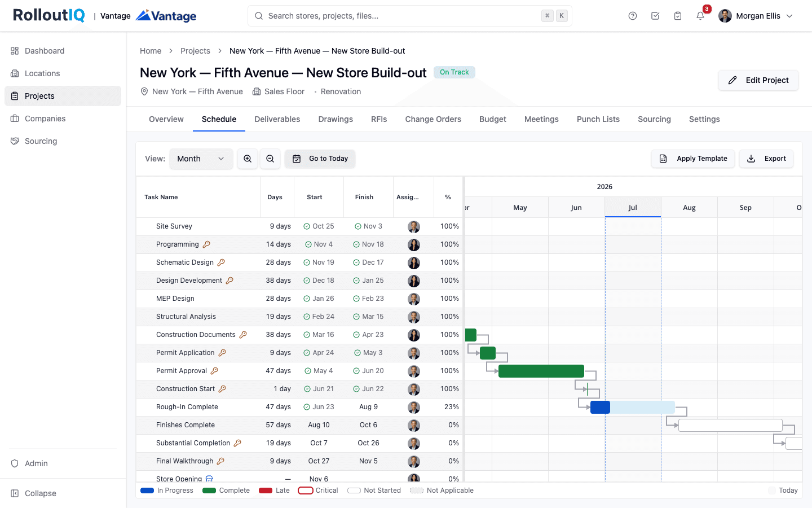Click the wrench icon beside Design Development
Viewport: 812px width, 508px height.
pyautogui.click(x=230, y=281)
